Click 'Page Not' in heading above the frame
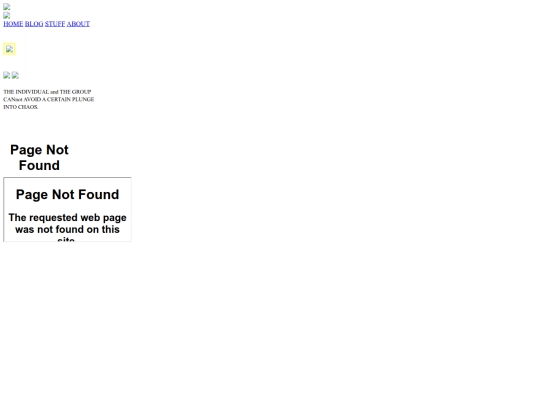Image resolution: width=540 pixels, height=405 pixels. coord(39,150)
